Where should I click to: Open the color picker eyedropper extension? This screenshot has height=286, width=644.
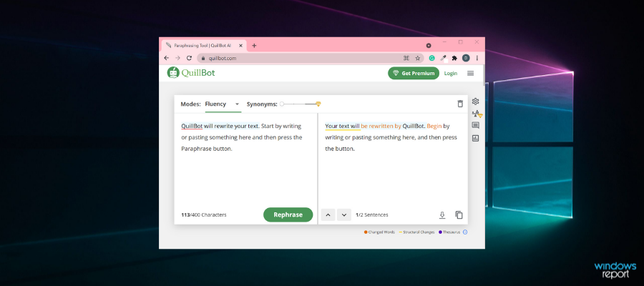pos(443,58)
